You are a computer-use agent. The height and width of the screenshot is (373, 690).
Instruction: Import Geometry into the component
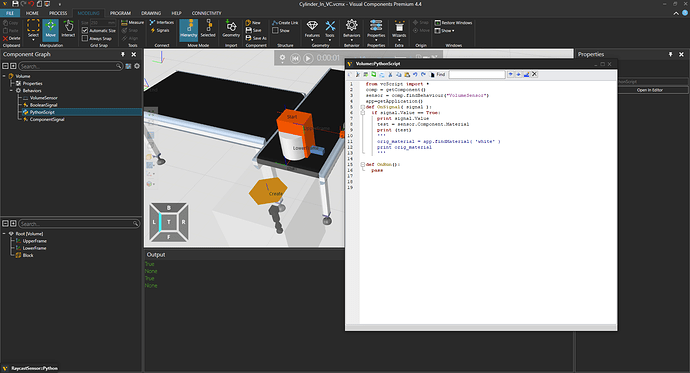coord(231,29)
